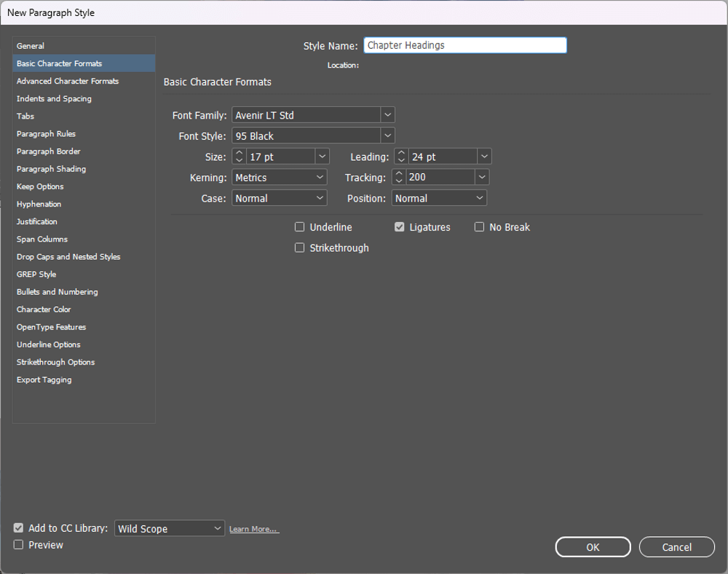728x574 pixels.
Task: Select Paragraph Rules in sidebar
Action: tap(84, 134)
